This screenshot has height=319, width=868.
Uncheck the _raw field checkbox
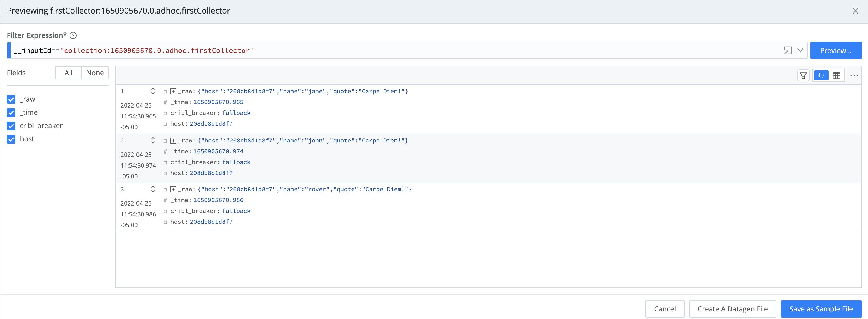[x=11, y=99]
